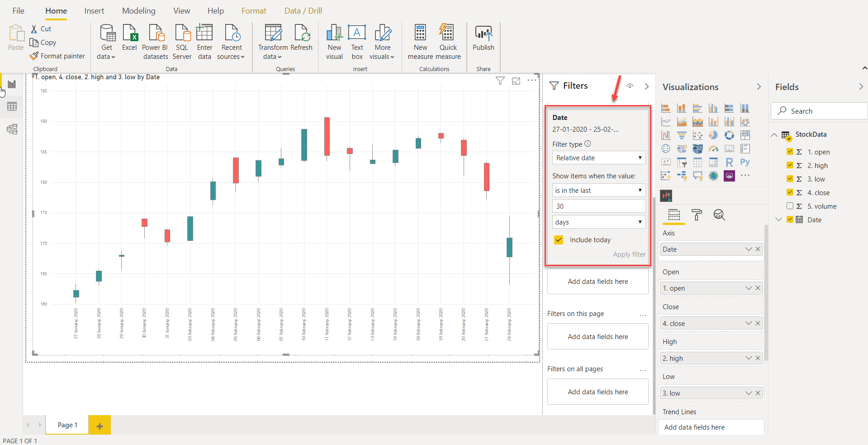Open the Modeling ribbon tab
The image size is (868, 445).
coord(138,11)
